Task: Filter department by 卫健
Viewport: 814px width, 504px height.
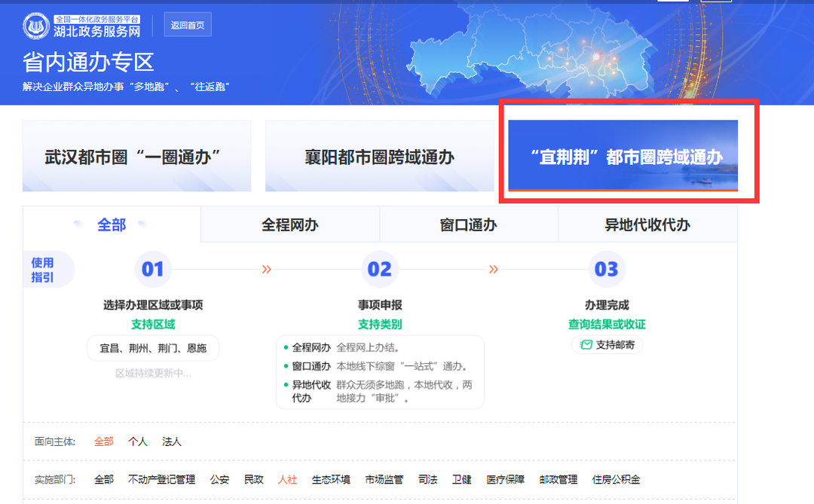Action: click(x=461, y=480)
